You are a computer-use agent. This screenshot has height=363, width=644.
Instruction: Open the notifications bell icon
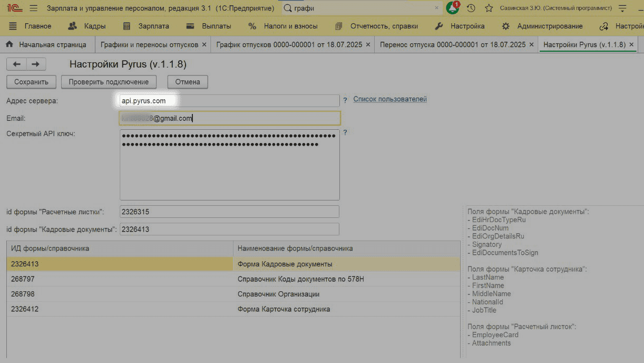[452, 8]
